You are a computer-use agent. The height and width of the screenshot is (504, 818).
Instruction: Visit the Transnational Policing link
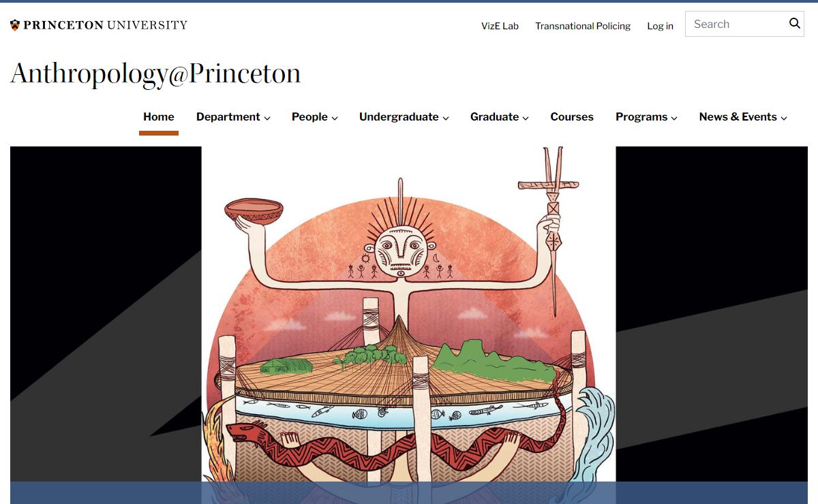(x=583, y=26)
